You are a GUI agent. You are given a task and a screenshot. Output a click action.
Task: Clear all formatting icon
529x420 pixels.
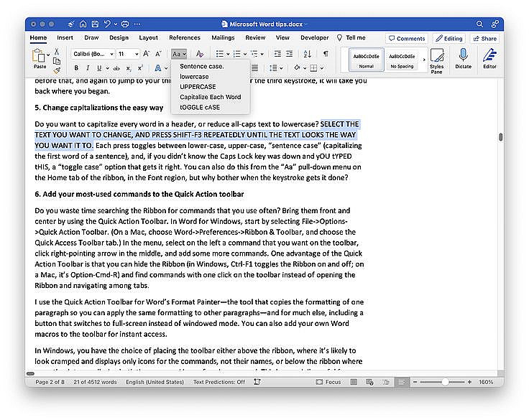coord(200,54)
